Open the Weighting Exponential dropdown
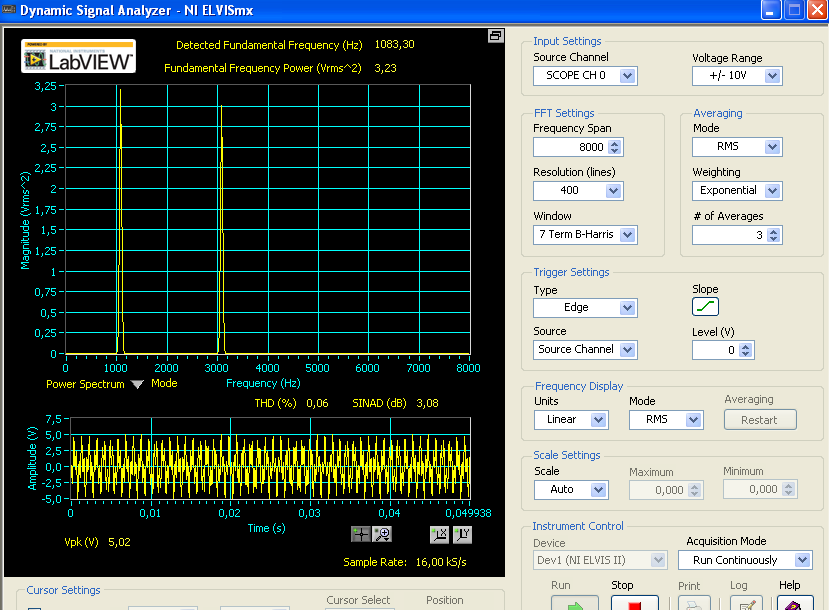The height and width of the screenshot is (610, 829). [772, 191]
